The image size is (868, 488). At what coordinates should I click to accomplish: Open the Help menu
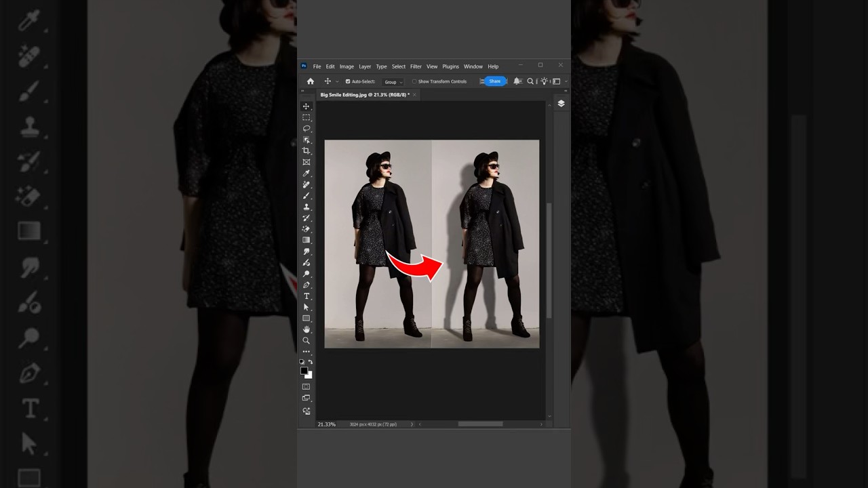click(x=493, y=66)
